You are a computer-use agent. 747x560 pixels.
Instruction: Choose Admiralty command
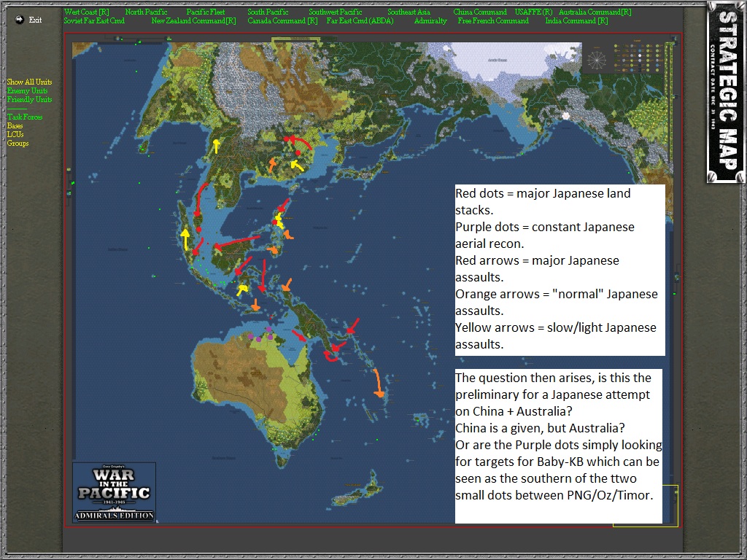(x=430, y=20)
